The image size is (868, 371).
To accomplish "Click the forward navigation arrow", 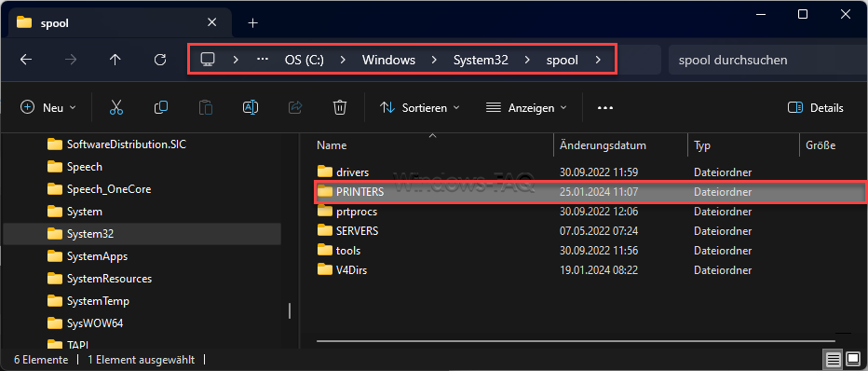I will 71,60.
